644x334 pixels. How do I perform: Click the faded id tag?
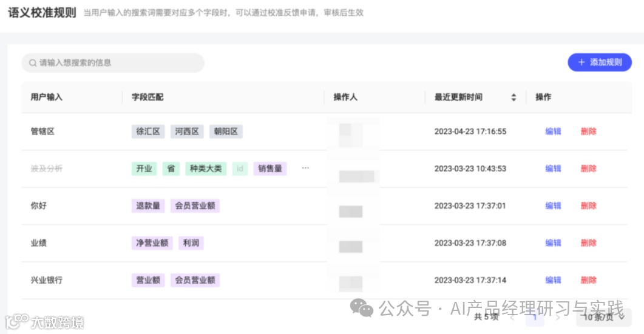point(240,169)
